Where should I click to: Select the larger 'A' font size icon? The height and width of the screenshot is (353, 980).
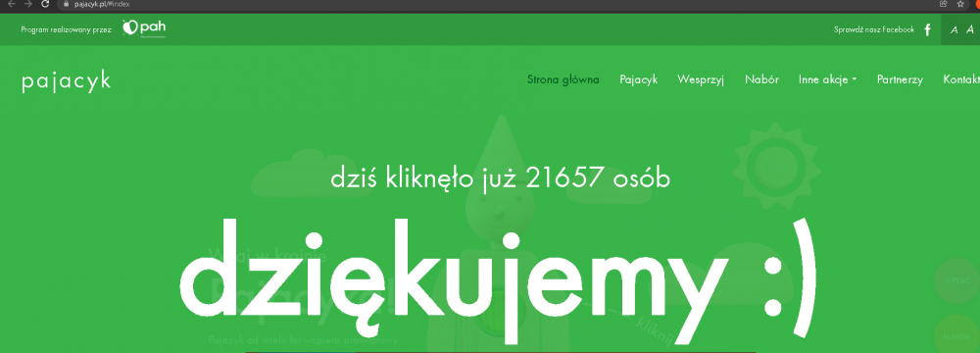[970, 29]
